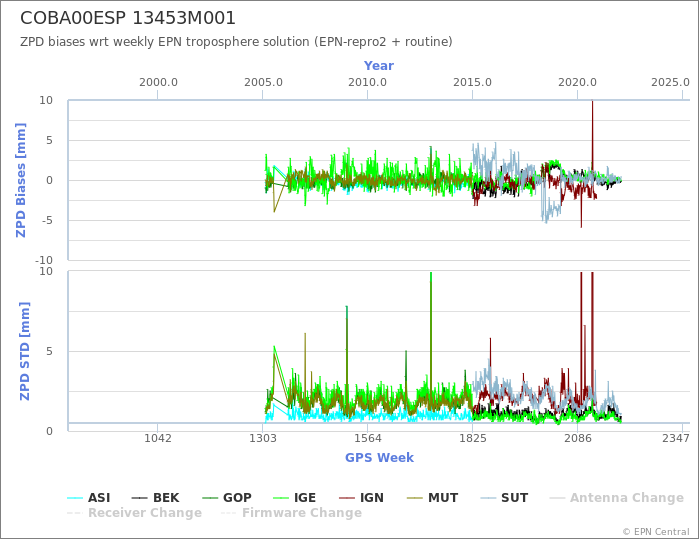The image size is (700, 540).
Task: Click the ZPD STD [mm] axis label
Action: (24, 351)
